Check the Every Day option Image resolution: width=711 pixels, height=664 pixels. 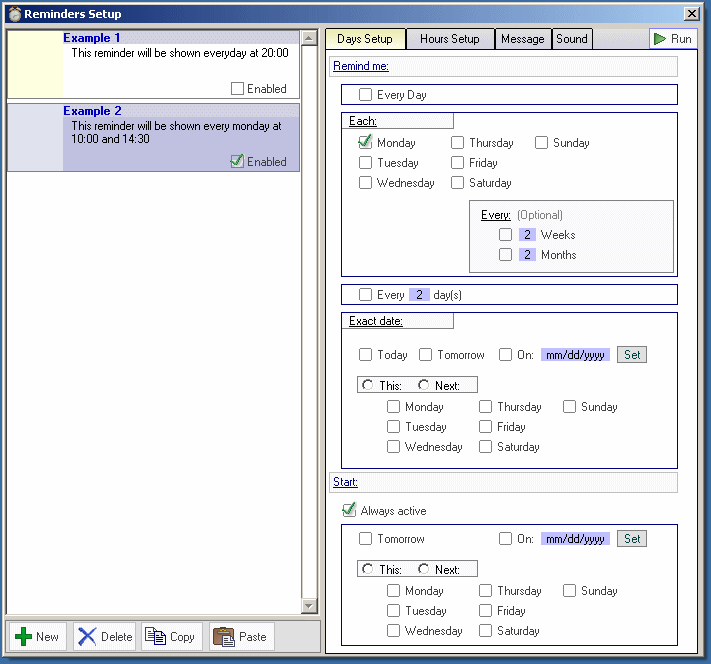(365, 95)
